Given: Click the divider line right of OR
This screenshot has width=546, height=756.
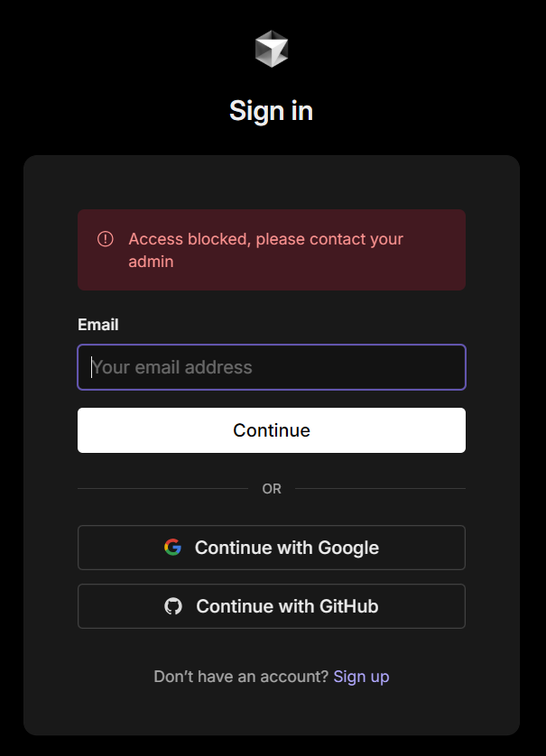Looking at the screenshot, I should point(380,488).
